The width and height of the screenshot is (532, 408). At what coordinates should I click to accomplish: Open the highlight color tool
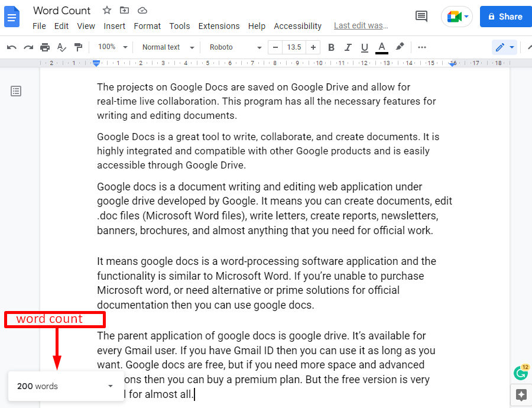click(x=400, y=47)
